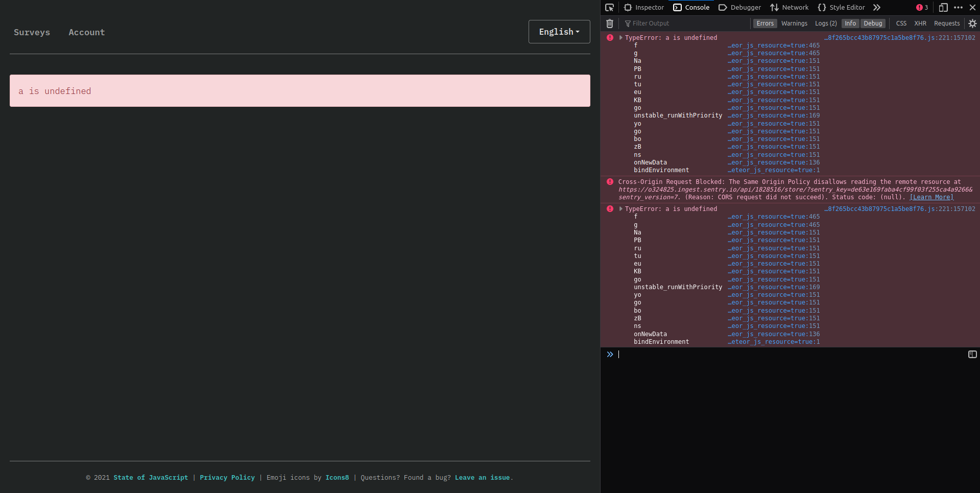Open the Network tab

coord(790,8)
